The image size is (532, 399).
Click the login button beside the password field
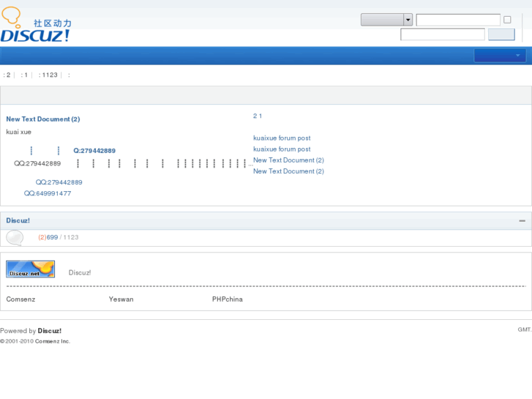pyautogui.click(x=501, y=34)
